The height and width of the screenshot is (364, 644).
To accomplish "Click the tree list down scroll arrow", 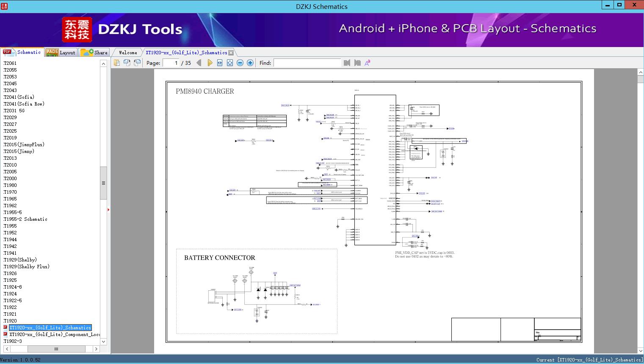I will coord(103,342).
